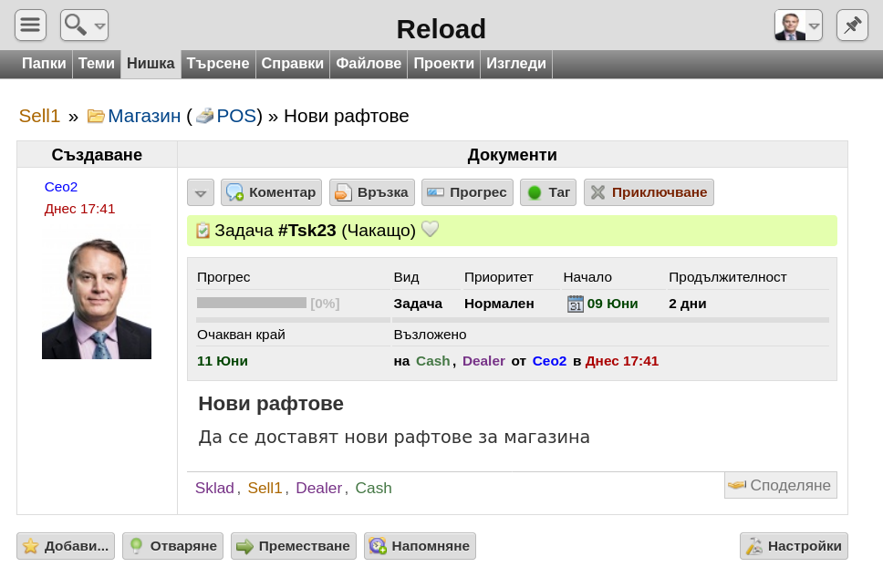Image resolution: width=883 pixels, height=588 pixels.
Task: Open the Прогрес button in document toolbar
Action: pyautogui.click(x=467, y=192)
